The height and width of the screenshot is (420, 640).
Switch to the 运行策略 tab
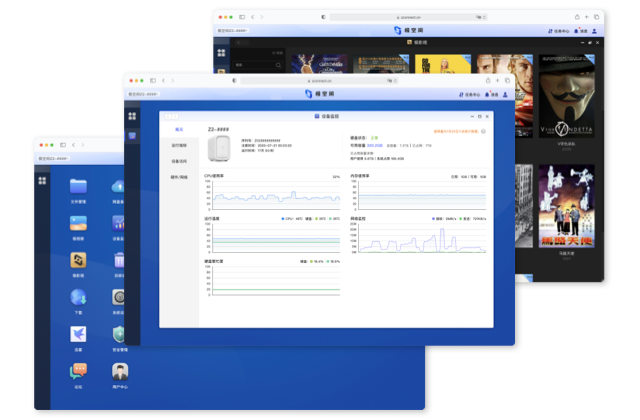(x=179, y=145)
